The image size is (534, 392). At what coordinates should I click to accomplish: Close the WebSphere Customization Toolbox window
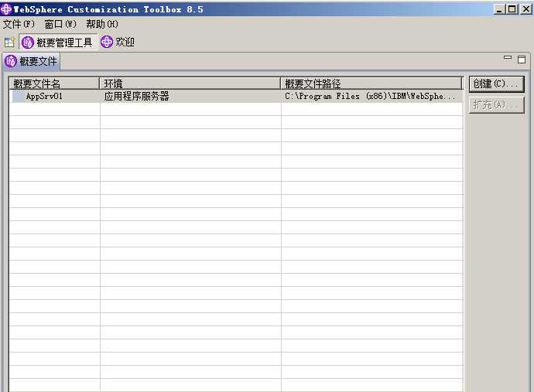coord(525,9)
